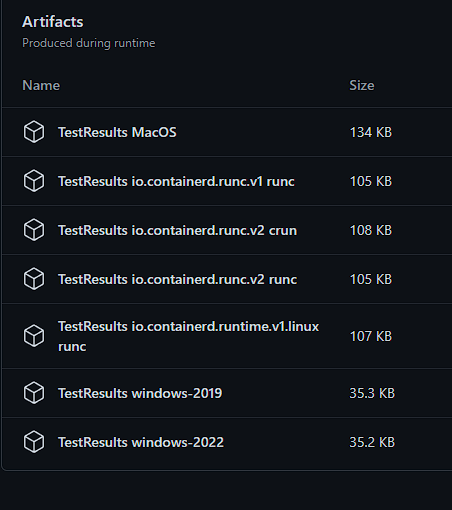Click the Artifacts section heading
This screenshot has width=452, height=510.
click(x=53, y=22)
